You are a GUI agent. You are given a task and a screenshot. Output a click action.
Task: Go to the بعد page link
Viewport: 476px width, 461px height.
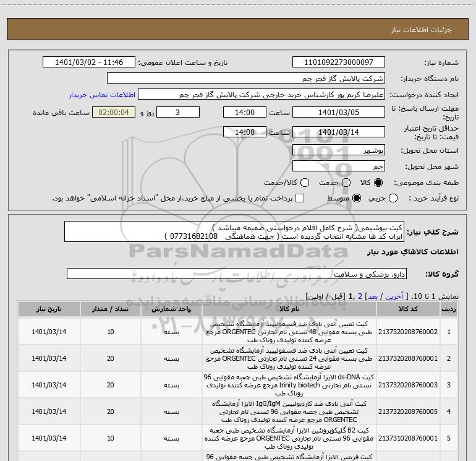point(373,296)
